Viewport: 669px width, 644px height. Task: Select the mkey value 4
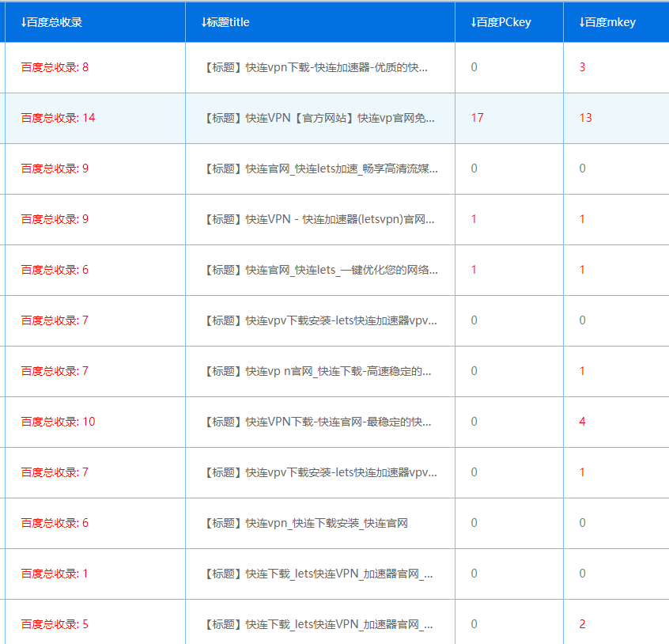[x=582, y=422]
